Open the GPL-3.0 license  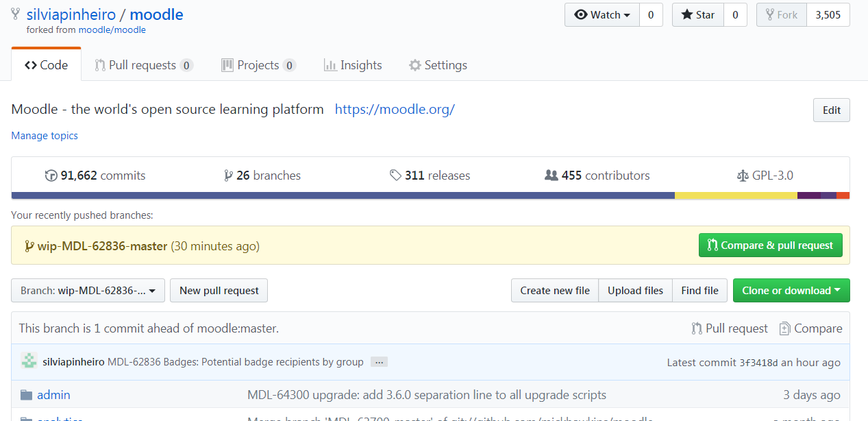(x=765, y=176)
